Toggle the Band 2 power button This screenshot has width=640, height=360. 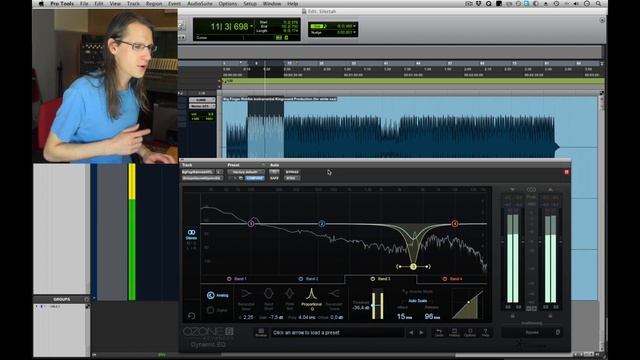pos(301,279)
